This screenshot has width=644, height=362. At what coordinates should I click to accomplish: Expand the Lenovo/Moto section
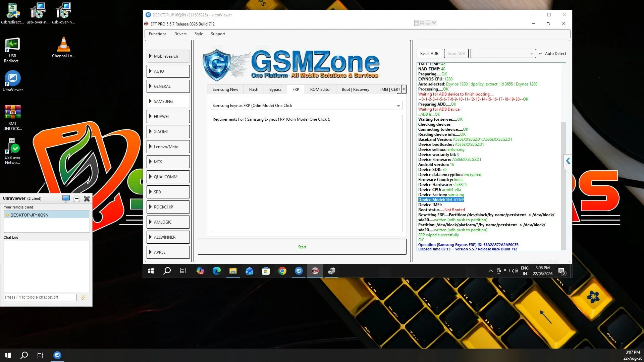[168, 147]
